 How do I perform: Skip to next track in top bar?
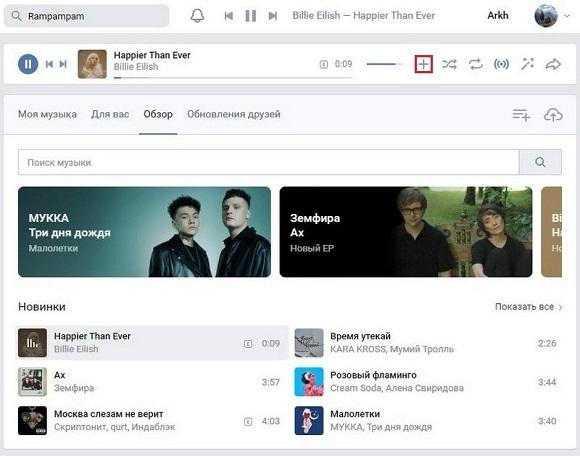[x=273, y=16]
